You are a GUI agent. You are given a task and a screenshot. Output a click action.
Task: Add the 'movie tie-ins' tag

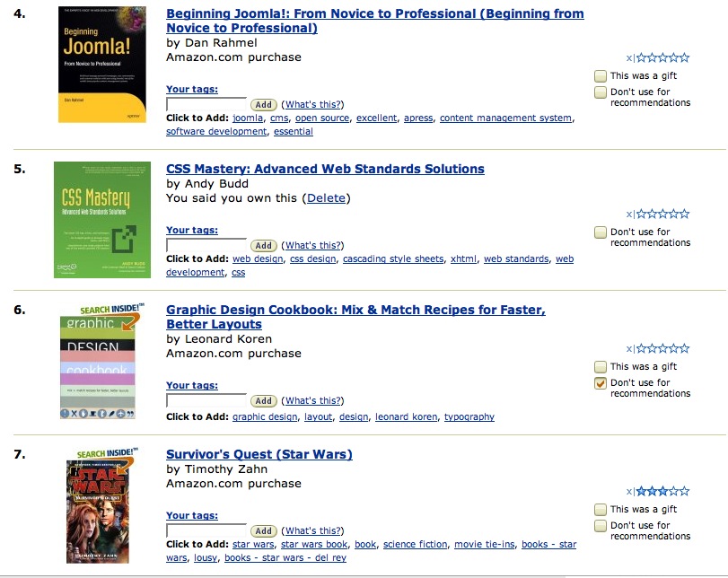pyautogui.click(x=484, y=544)
